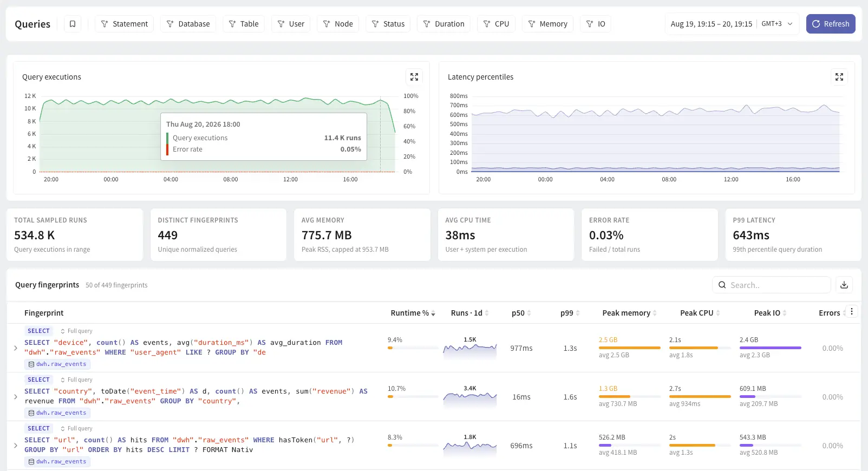Click the 9.4% runtime bar
Viewport: 868px width, 471px height.
[413, 348]
